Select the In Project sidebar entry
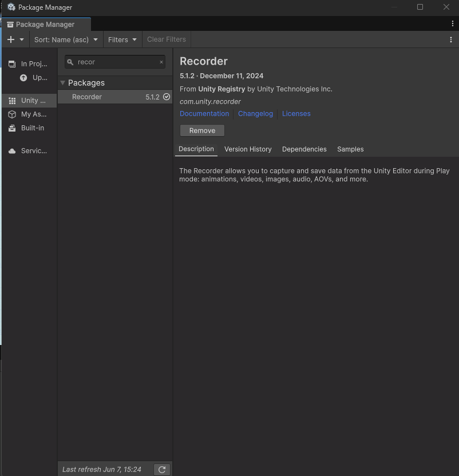The image size is (459, 476). (x=29, y=64)
